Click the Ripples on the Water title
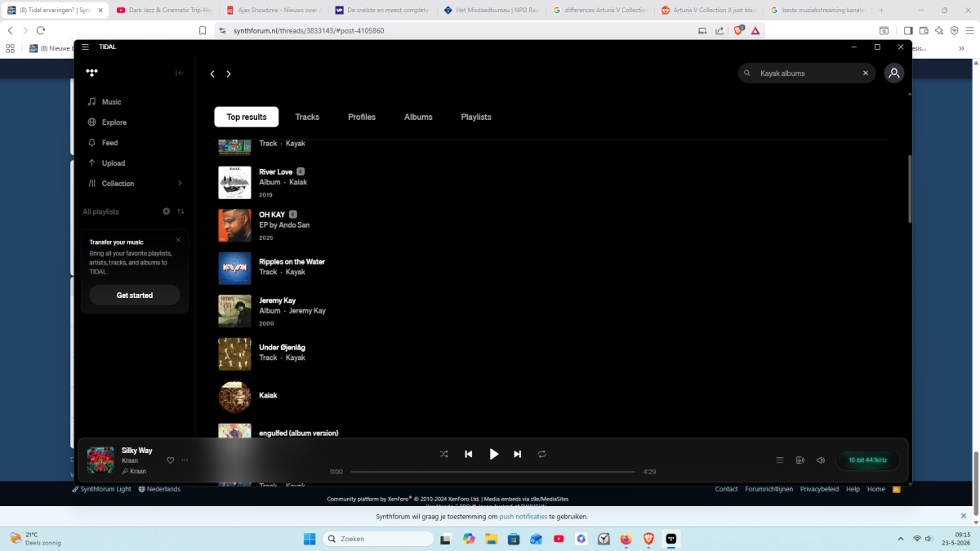Viewport: 980px width, 551px height. [292, 262]
